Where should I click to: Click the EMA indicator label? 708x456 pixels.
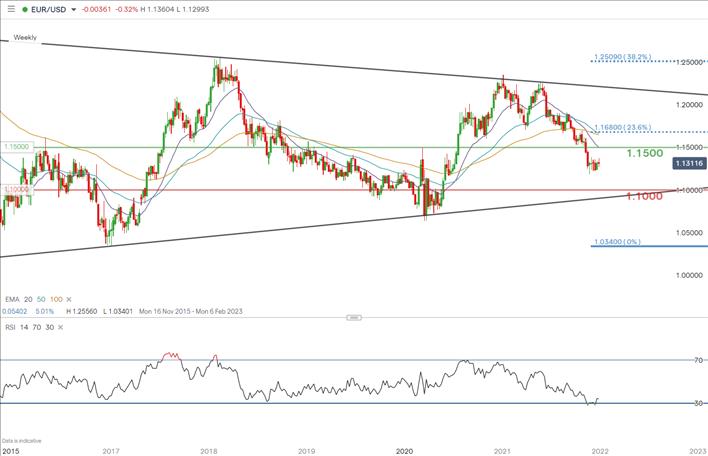(11, 299)
